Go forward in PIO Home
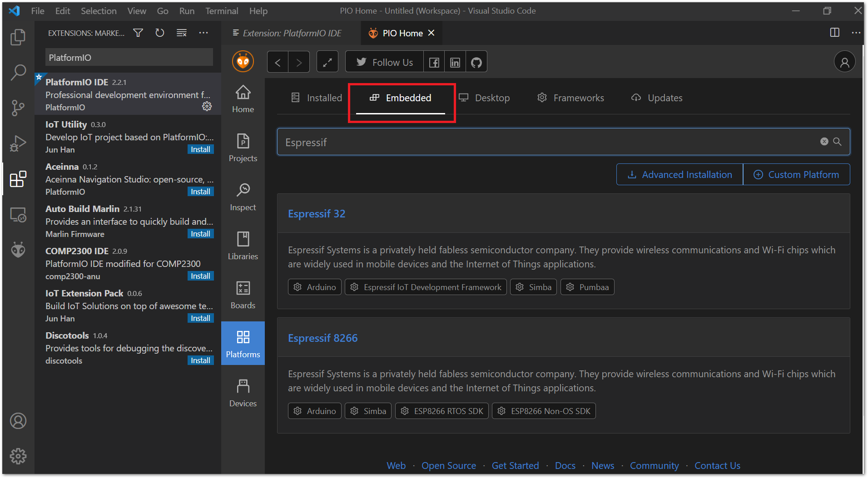This screenshot has width=868, height=478. tap(299, 62)
